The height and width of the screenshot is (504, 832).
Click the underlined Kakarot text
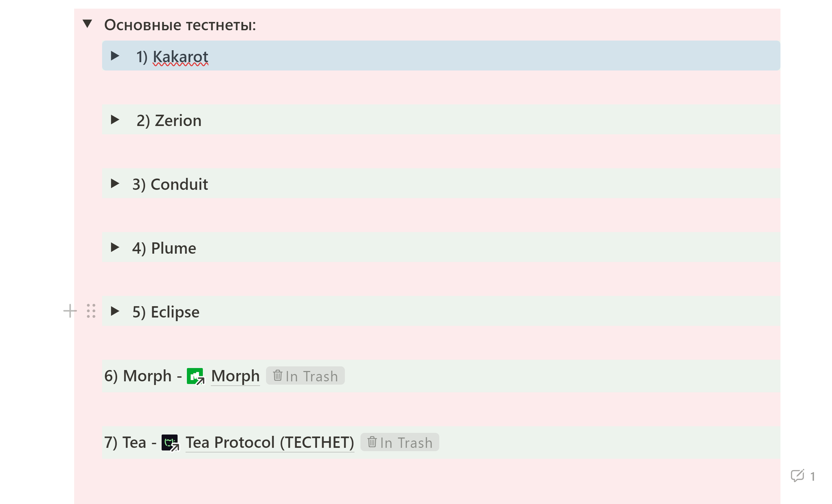tap(180, 57)
